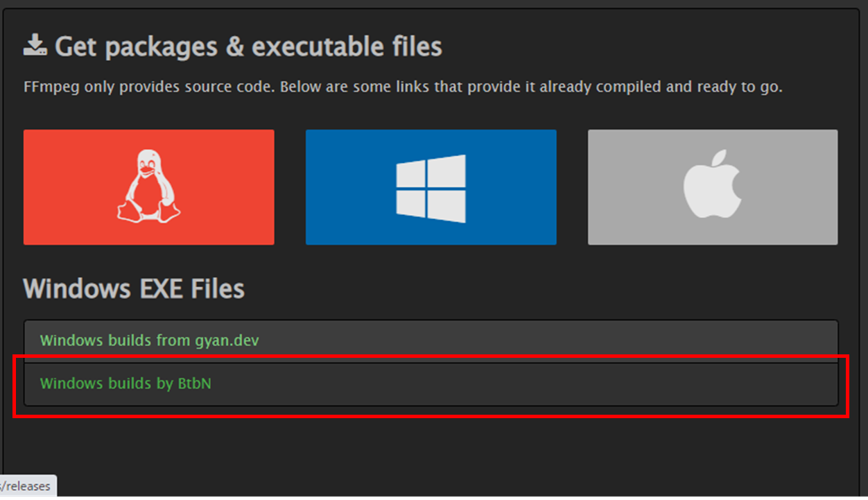Click the '/releases' status bar URL preview

28,486
